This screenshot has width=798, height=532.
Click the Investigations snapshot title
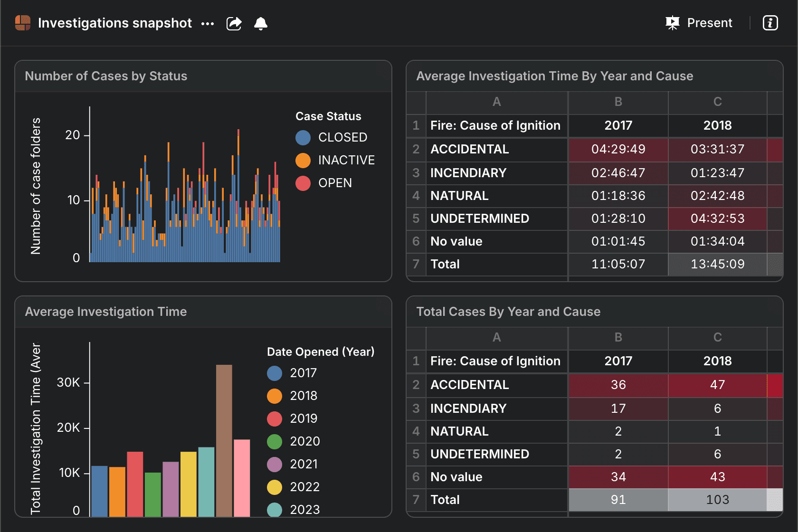pyautogui.click(x=115, y=23)
